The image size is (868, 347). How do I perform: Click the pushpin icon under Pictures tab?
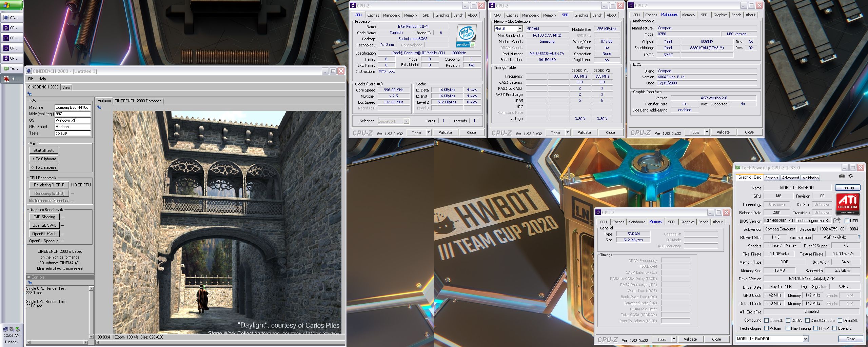tap(99, 107)
